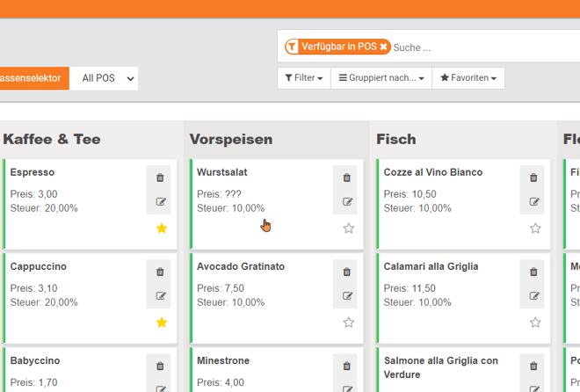
Task: Delete Cozze al Vino Bianco item
Action: (x=533, y=178)
